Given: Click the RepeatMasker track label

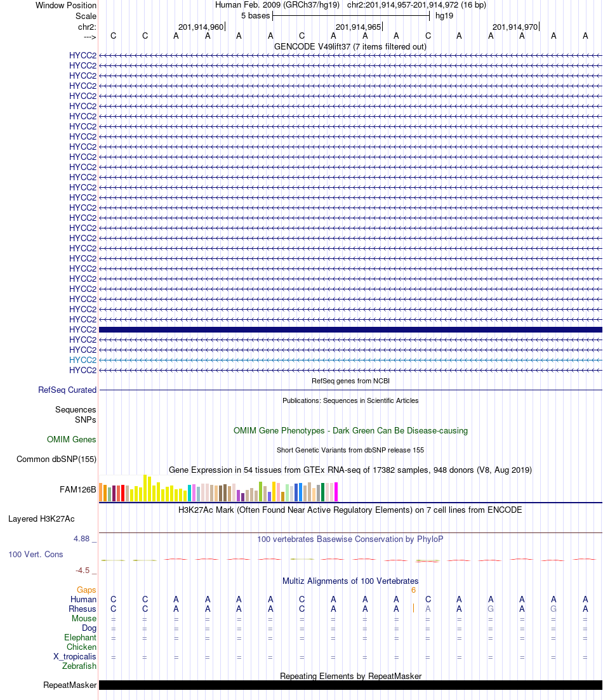Looking at the screenshot, I should click(x=70, y=685).
